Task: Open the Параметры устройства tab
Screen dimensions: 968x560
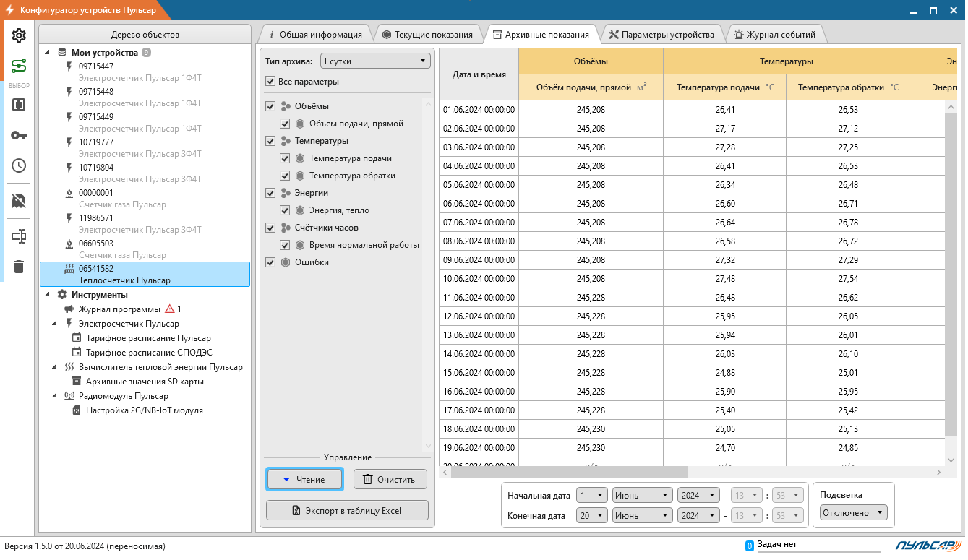Action: point(661,34)
